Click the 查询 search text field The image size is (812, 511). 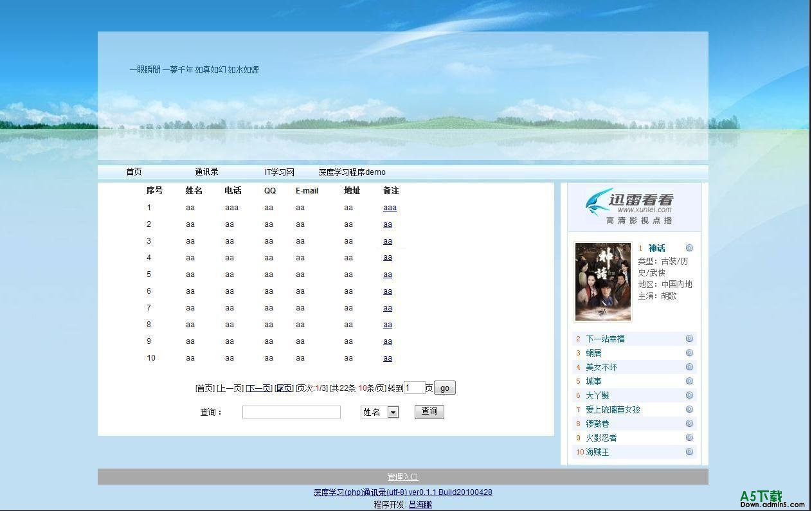(291, 412)
